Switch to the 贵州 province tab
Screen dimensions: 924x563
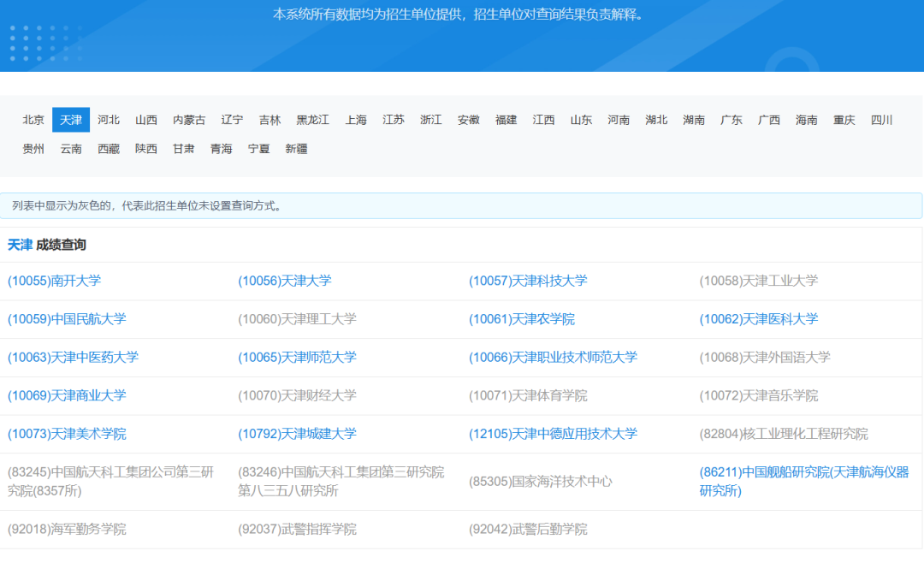33,149
